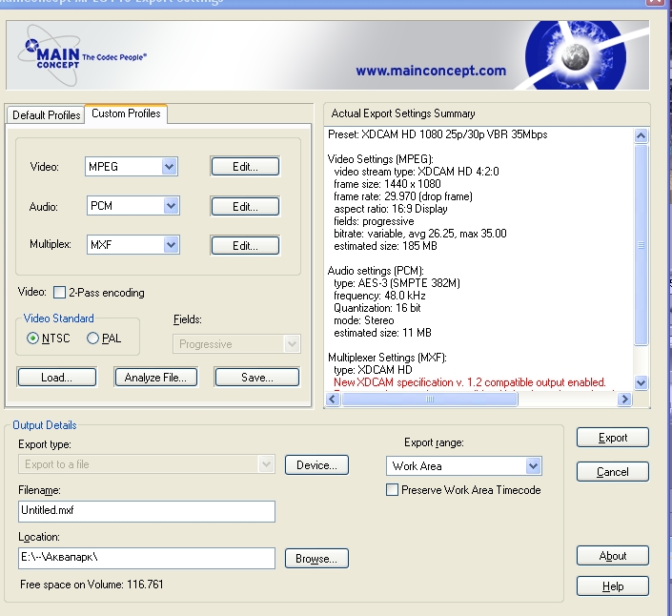
Task: Click Edit button for Audio settings
Action: point(245,207)
